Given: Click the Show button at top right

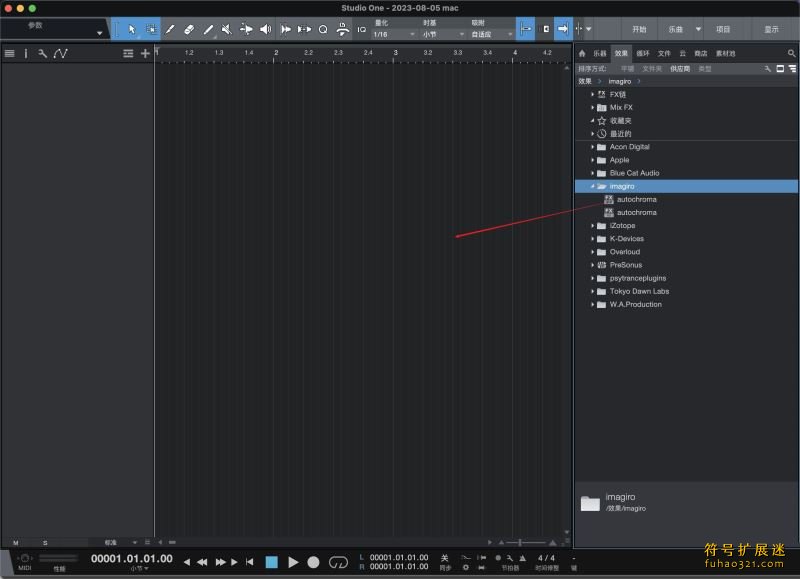Looking at the screenshot, I should point(771,29).
